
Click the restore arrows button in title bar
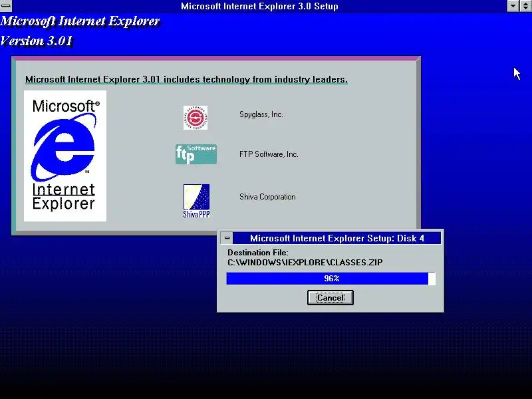pos(526,6)
